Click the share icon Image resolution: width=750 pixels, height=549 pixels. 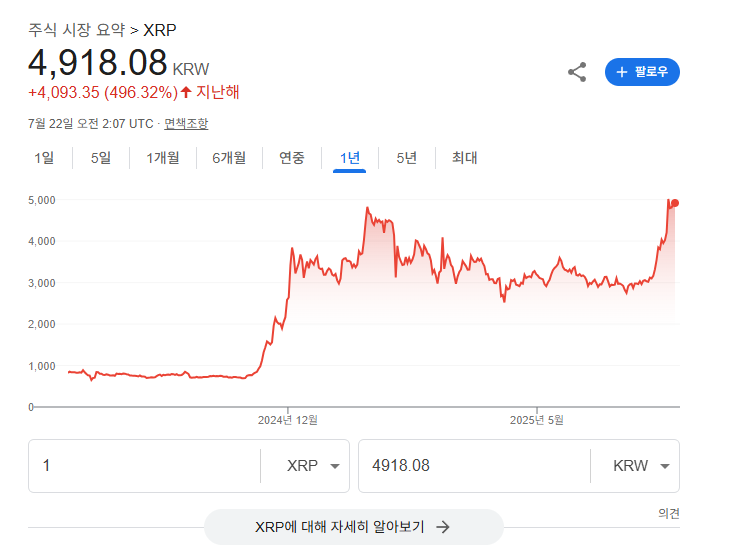pyautogui.click(x=577, y=72)
